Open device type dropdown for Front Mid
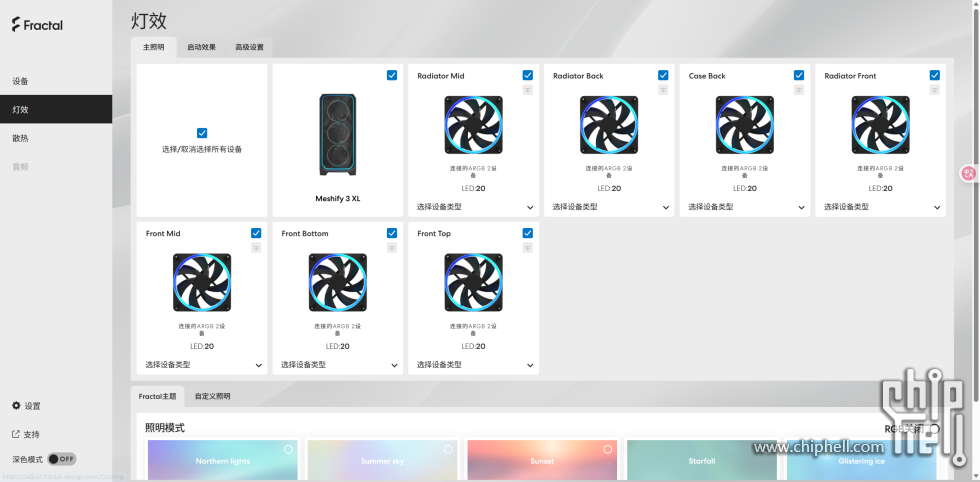This screenshot has width=980, height=482. click(202, 365)
